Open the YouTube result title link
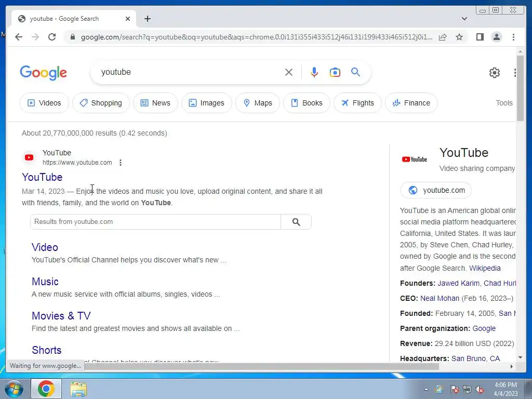Image resolution: width=532 pixels, height=399 pixels. 42,177
